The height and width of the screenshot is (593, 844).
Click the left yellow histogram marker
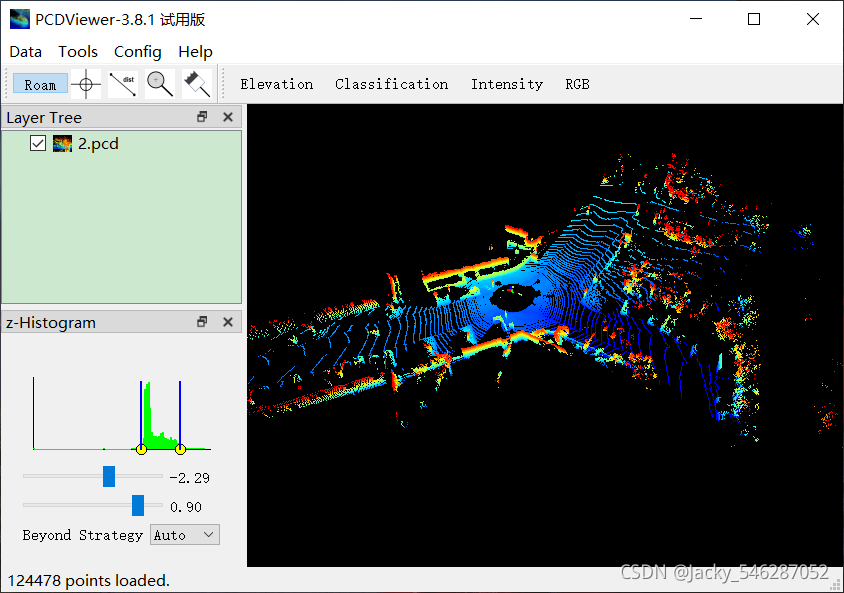[x=142, y=449]
